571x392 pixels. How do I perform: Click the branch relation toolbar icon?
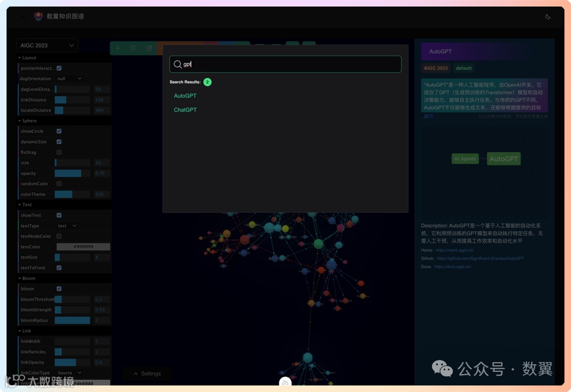[133, 48]
